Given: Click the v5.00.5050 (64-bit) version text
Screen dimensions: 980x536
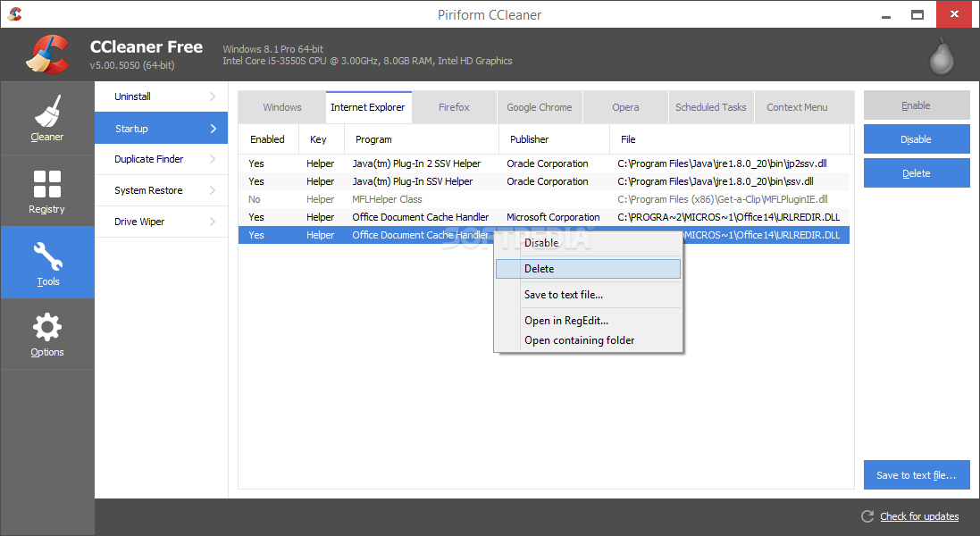Looking at the screenshot, I should [132, 65].
